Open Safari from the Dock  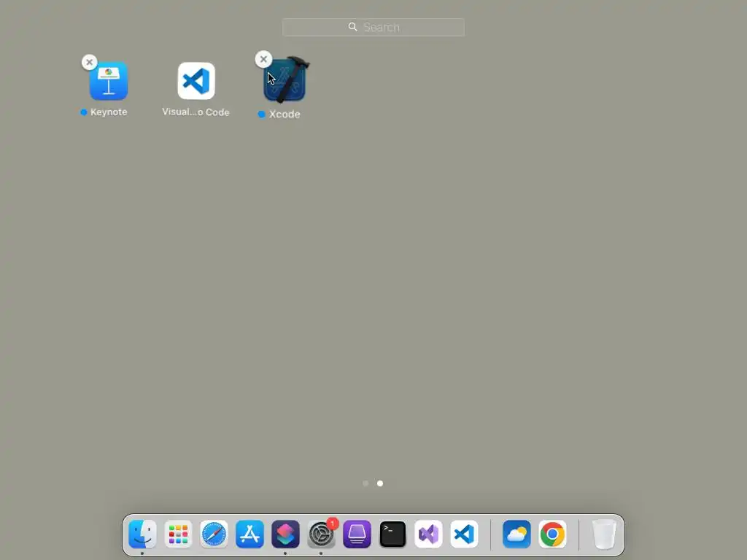pyautogui.click(x=214, y=534)
